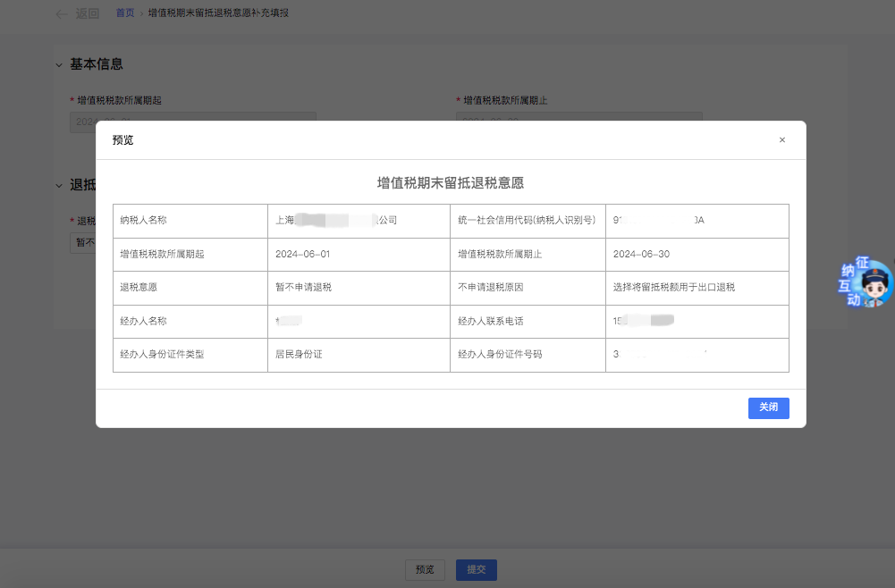Close the 预览 dialog with the × icon

[x=781, y=140]
